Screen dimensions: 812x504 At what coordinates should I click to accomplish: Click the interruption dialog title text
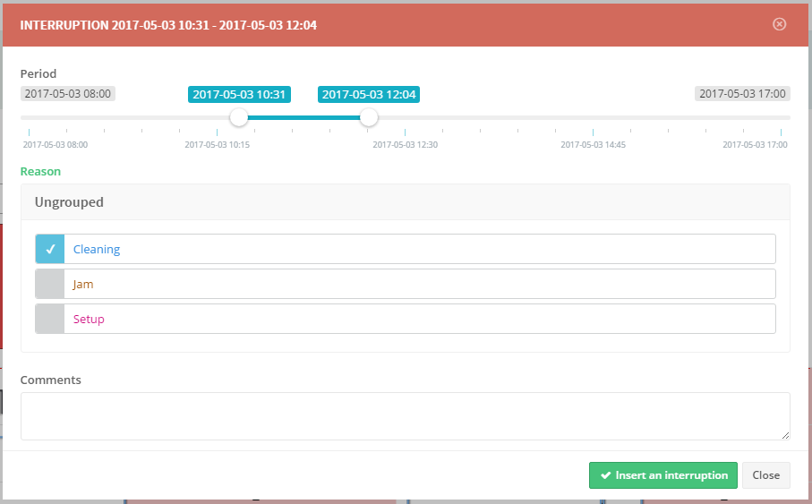(x=168, y=25)
